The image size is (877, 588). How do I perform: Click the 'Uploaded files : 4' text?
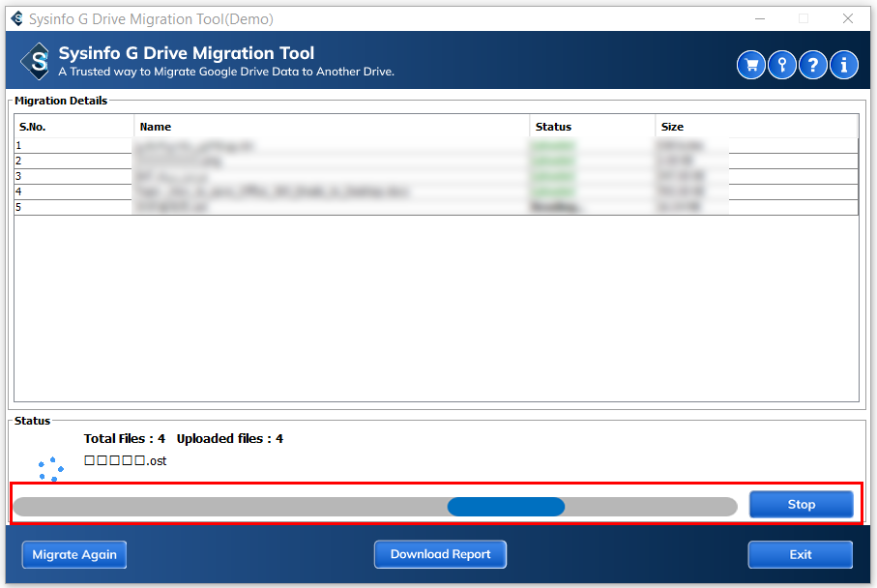click(x=230, y=439)
